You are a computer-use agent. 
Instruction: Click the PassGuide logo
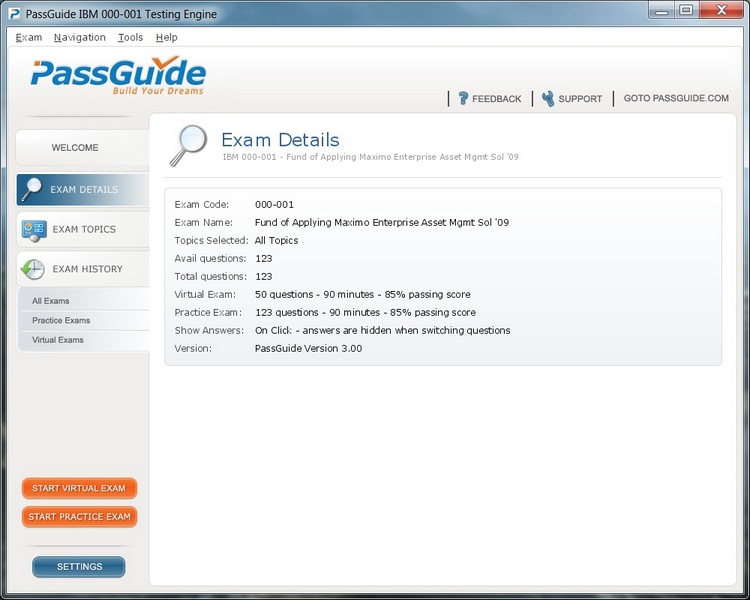point(118,76)
